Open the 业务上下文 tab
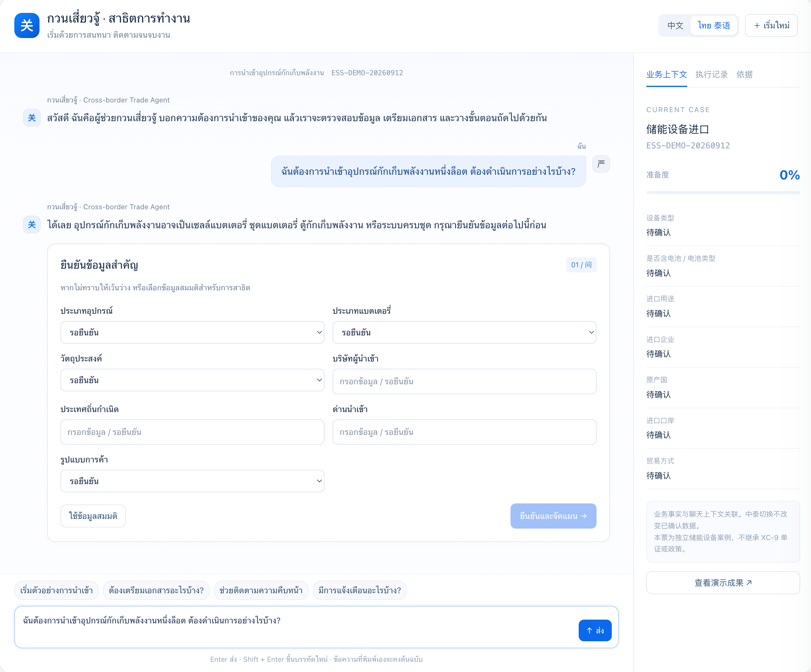811x672 pixels. (666, 75)
